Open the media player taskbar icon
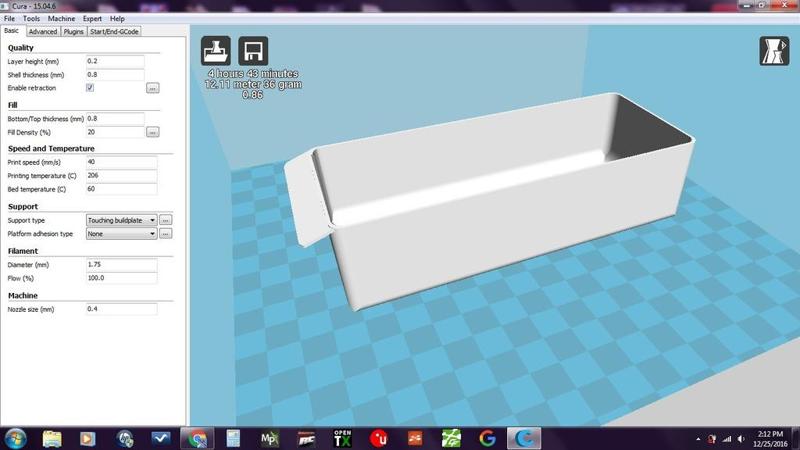Image resolution: width=800 pixels, height=450 pixels. click(88, 438)
